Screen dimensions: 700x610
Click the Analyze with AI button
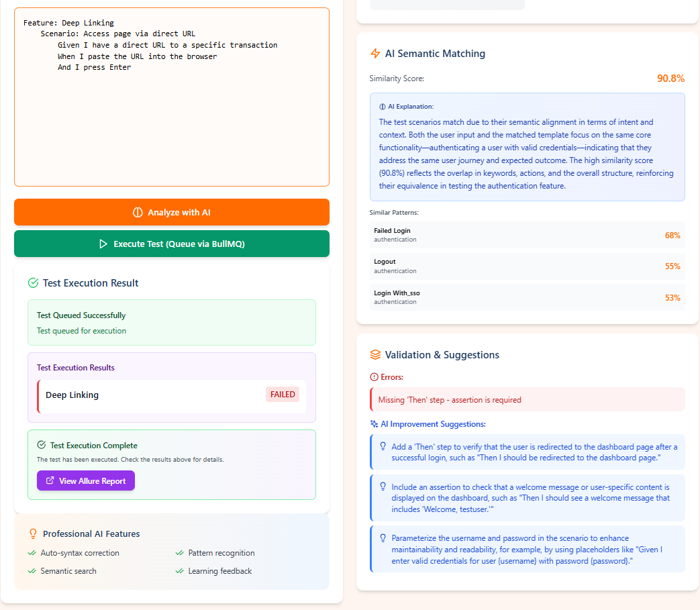(x=172, y=212)
